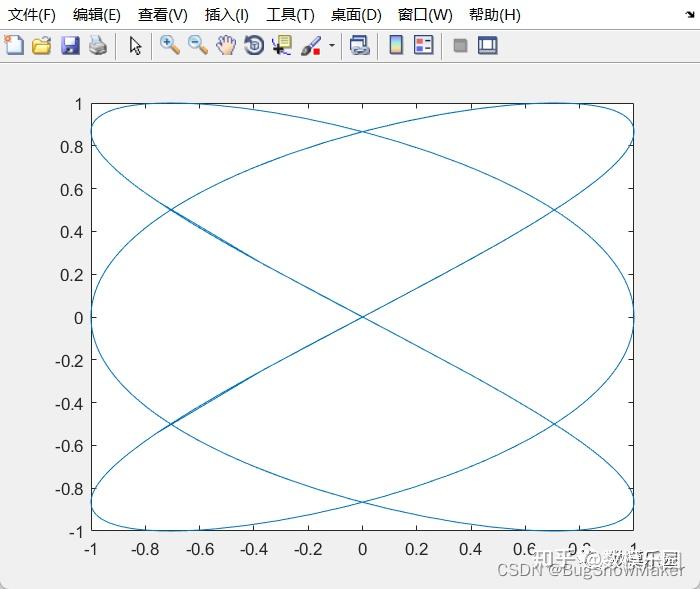Enable the Pan hand tool
The image size is (700, 589).
pyautogui.click(x=226, y=46)
